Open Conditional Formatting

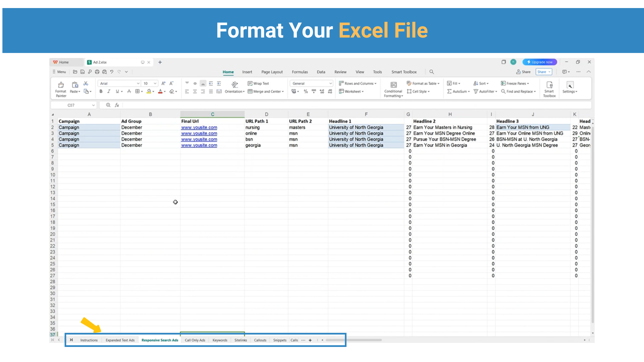[393, 88]
